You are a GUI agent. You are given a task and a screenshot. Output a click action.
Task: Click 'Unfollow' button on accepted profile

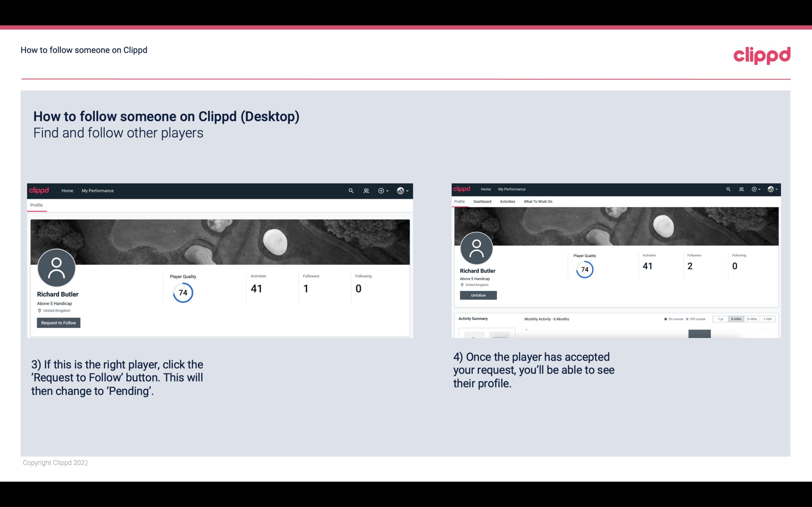477,294
